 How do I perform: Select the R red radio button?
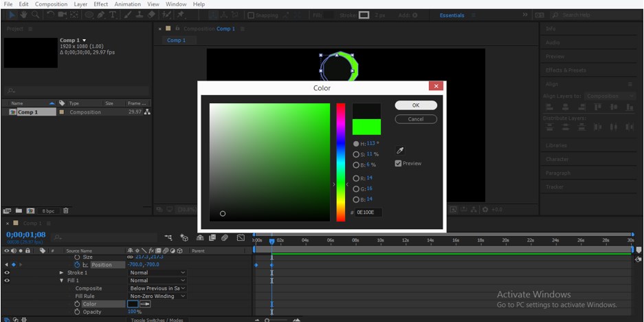[x=356, y=178]
